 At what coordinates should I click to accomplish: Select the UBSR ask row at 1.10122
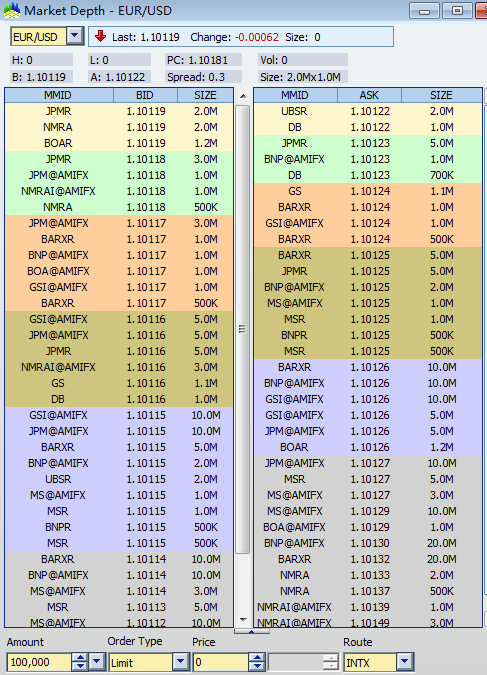click(x=368, y=111)
